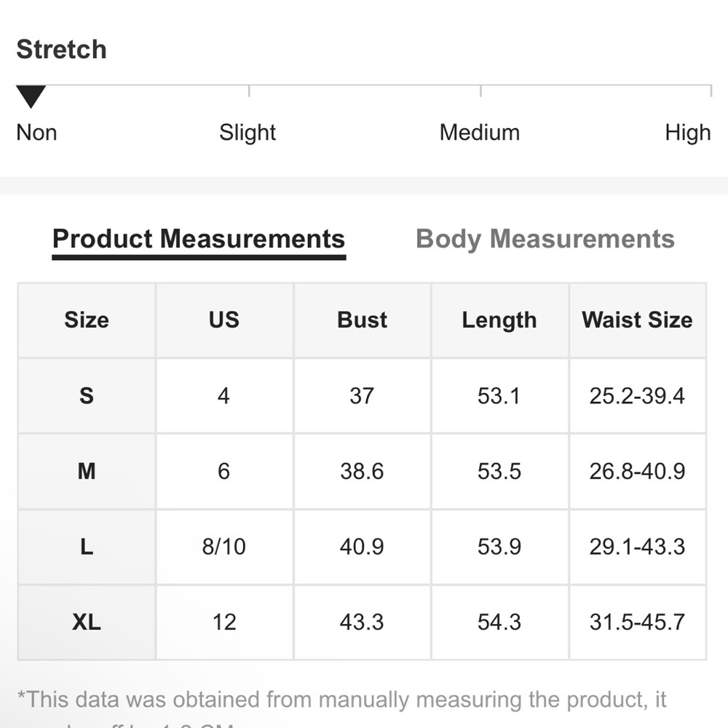Click the 43.3 bust measurement cell
This screenshot has width=728, height=728.
362,622
